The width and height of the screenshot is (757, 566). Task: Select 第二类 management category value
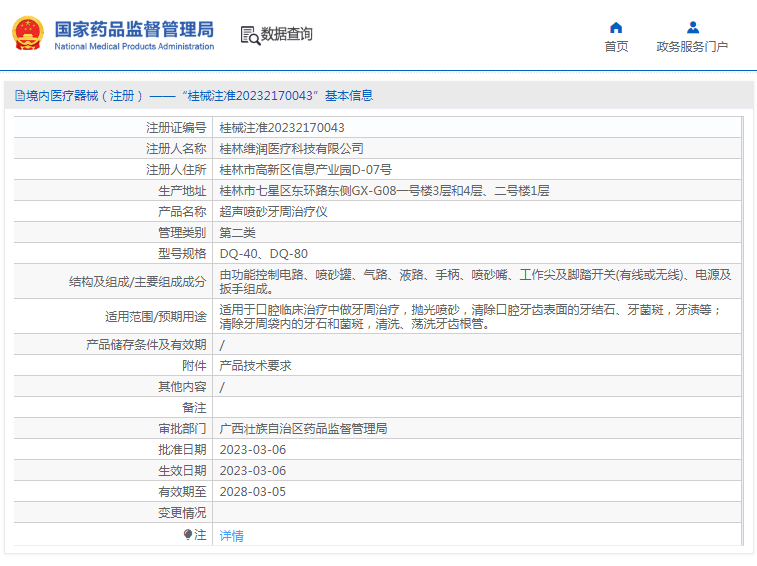(238, 233)
